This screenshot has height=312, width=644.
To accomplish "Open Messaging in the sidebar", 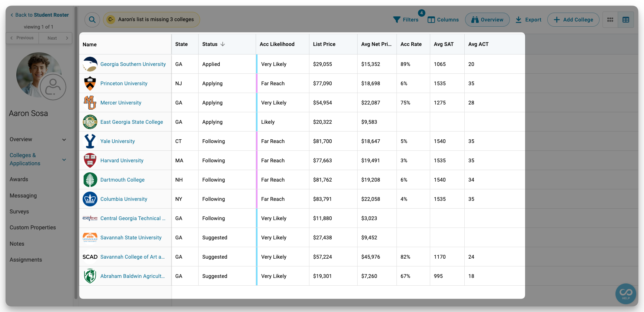I will click(x=23, y=196).
